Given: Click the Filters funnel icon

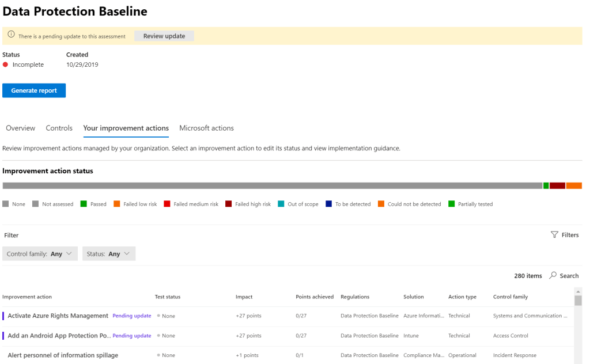Looking at the screenshot, I should click(x=554, y=235).
